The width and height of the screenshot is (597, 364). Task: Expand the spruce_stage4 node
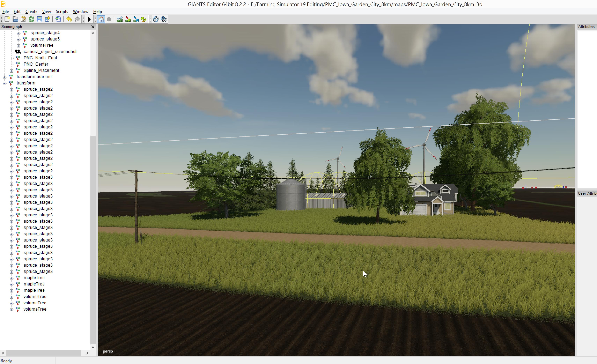point(18,33)
